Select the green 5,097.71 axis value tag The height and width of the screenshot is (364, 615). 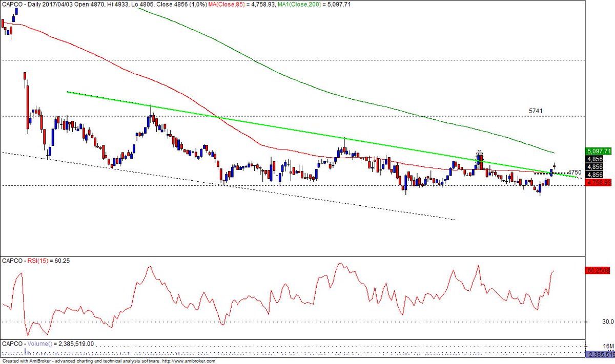coord(598,151)
